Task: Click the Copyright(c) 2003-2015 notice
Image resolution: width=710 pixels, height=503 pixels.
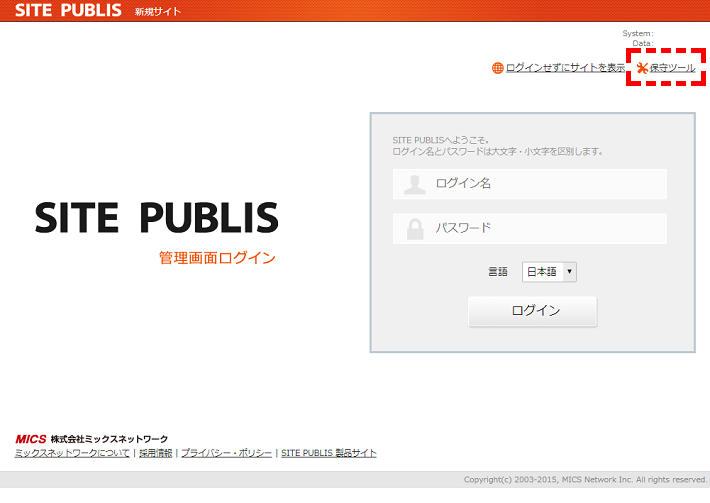Action: (x=585, y=479)
